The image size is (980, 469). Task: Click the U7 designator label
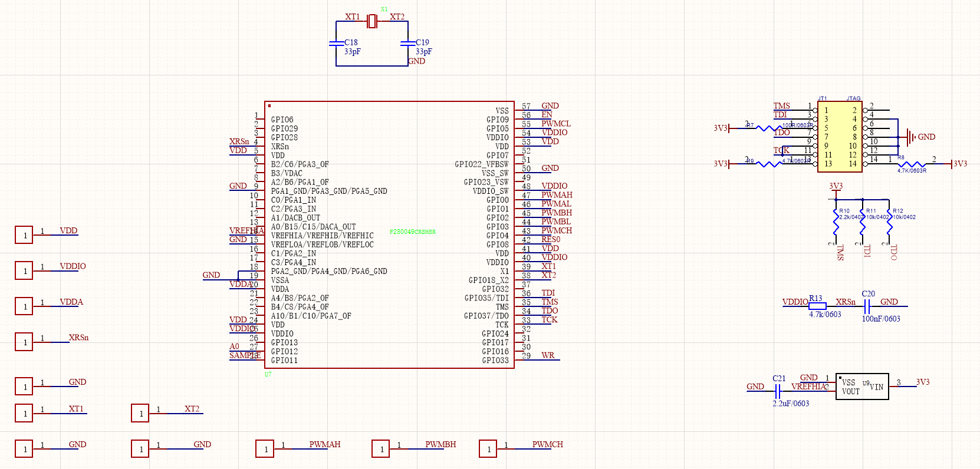(x=268, y=375)
